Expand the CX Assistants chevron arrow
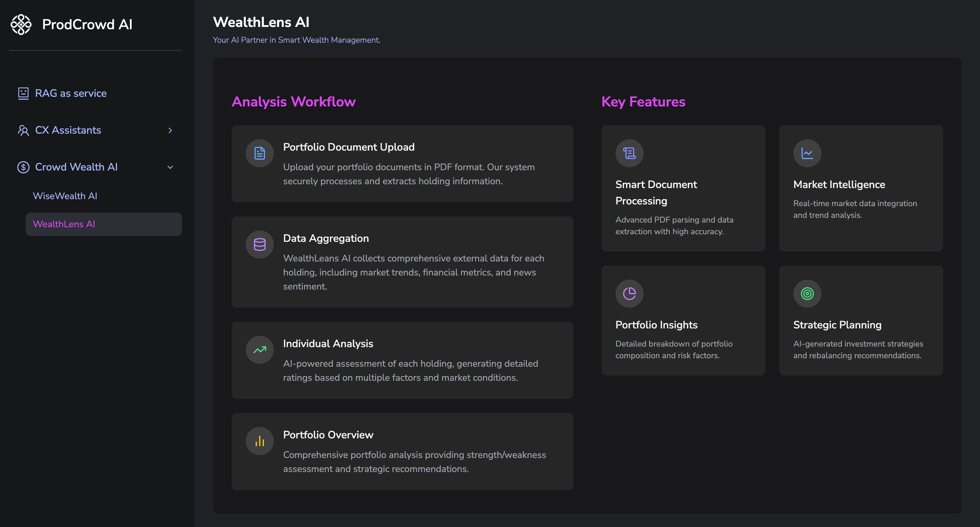Screen dimensions: 980x527 tap(170, 130)
